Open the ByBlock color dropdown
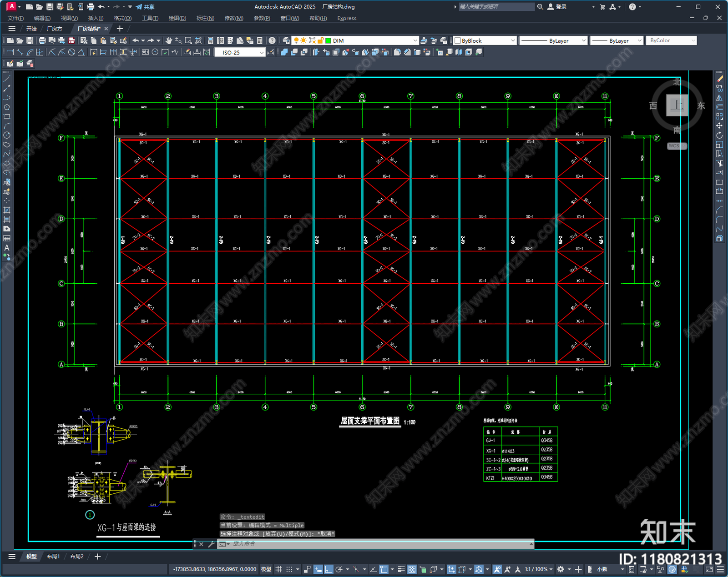Screen dimensions: 728x577 pyautogui.click(x=513, y=40)
